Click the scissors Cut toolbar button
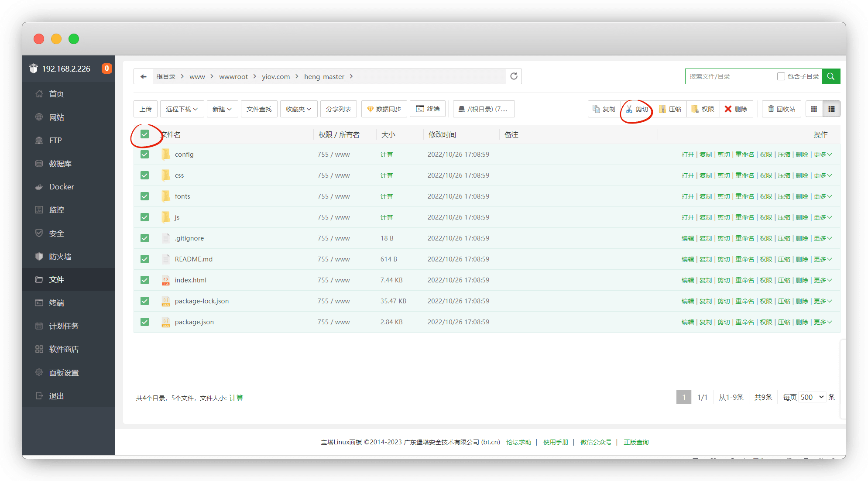 tap(637, 109)
